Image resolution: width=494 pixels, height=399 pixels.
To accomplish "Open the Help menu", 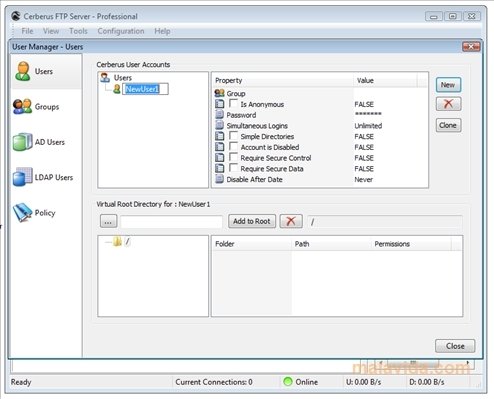I will tap(162, 31).
